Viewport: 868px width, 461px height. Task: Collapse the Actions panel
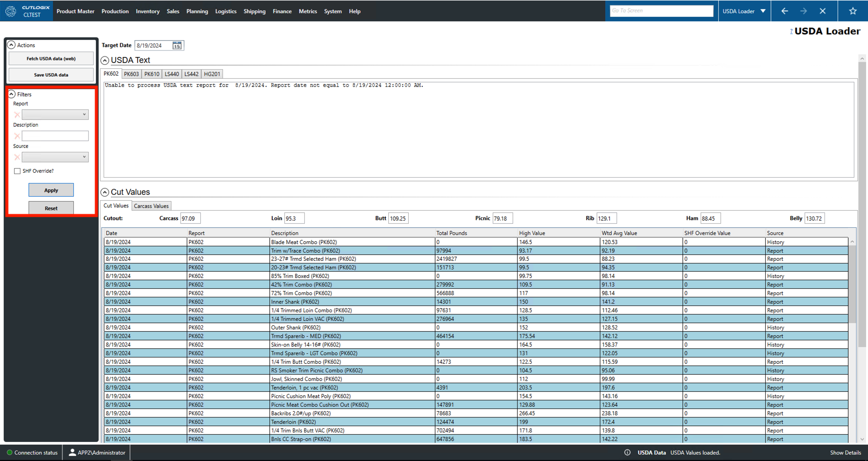(x=12, y=45)
